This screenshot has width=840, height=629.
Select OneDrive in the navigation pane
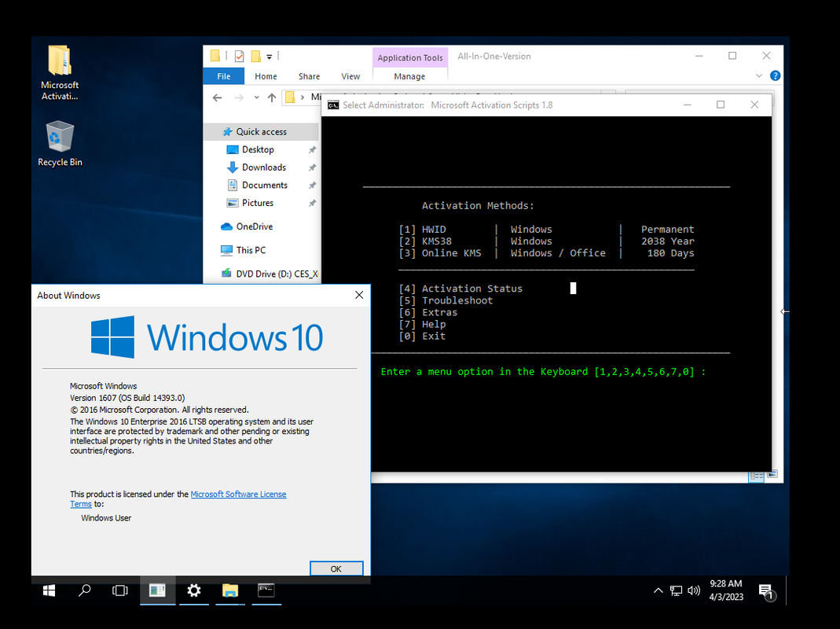click(x=255, y=226)
